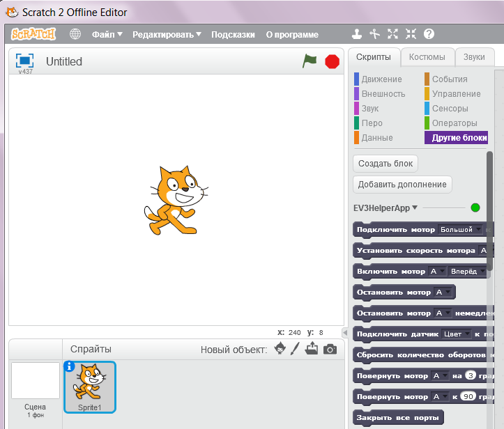
Task: Stop the project with the red stop sign
Action: [x=332, y=62]
